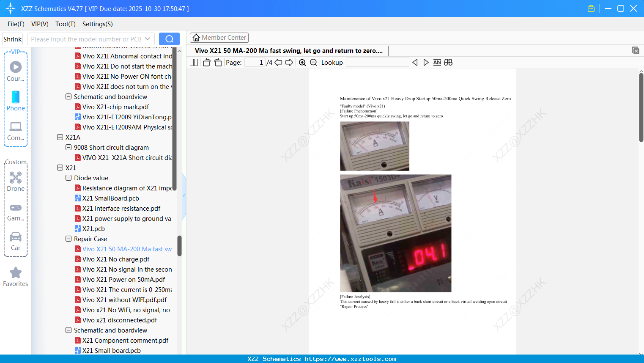
Task: Click the document viewer vertical scrollbar
Action: (x=641, y=107)
